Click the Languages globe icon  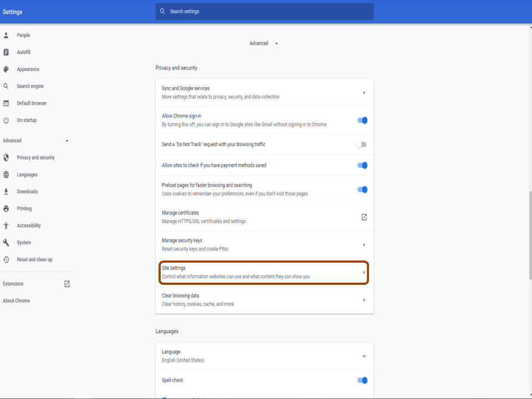click(x=6, y=175)
